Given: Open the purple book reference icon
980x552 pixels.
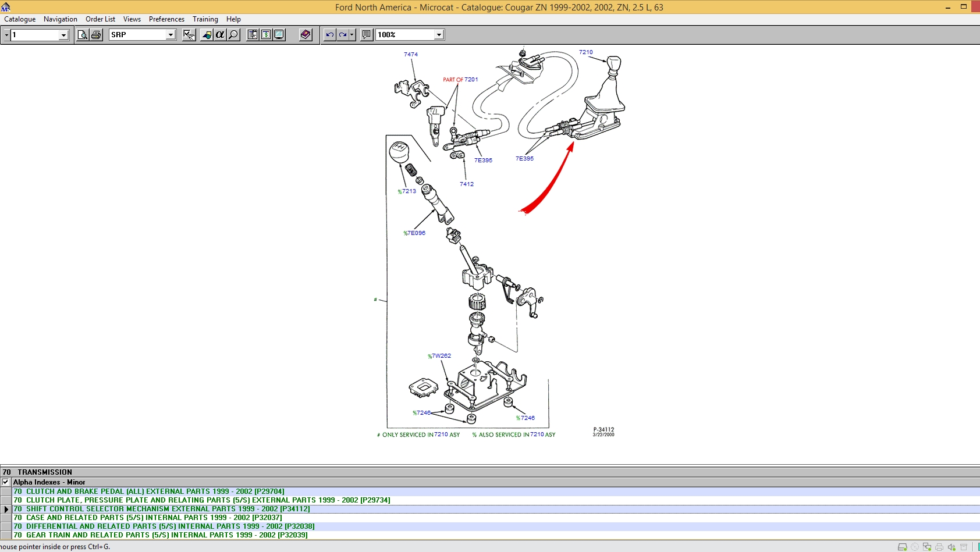Looking at the screenshot, I should 306,35.
